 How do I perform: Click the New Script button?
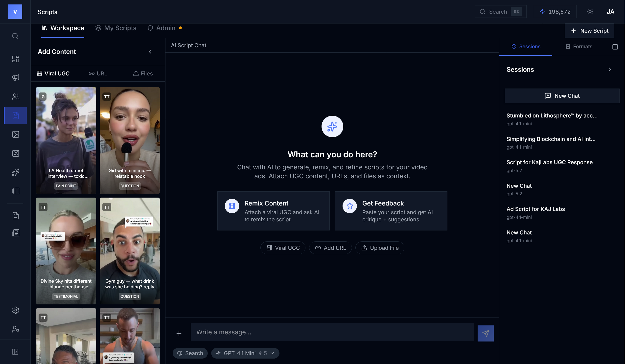589,31
